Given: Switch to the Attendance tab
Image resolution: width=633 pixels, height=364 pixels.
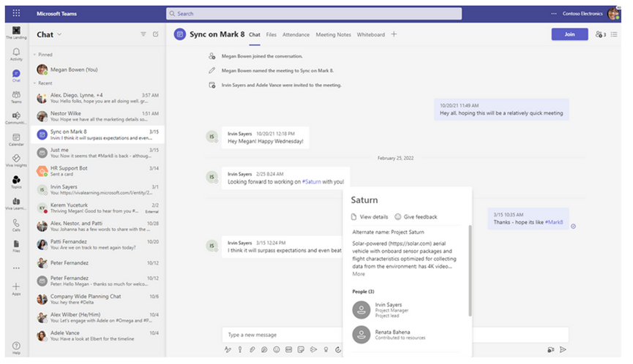Looking at the screenshot, I should coord(296,34).
